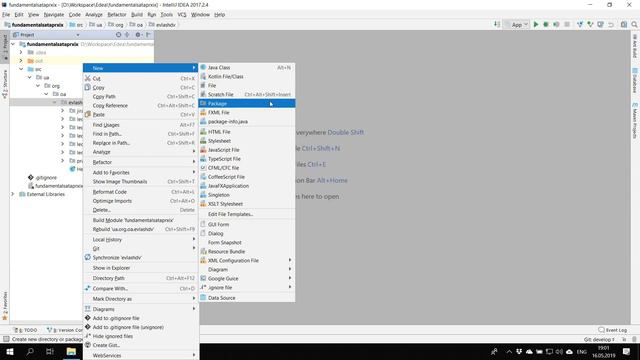The image size is (640, 360).
Task: Click Scroll from Source target icon in Project panel
Action: tap(118, 35)
